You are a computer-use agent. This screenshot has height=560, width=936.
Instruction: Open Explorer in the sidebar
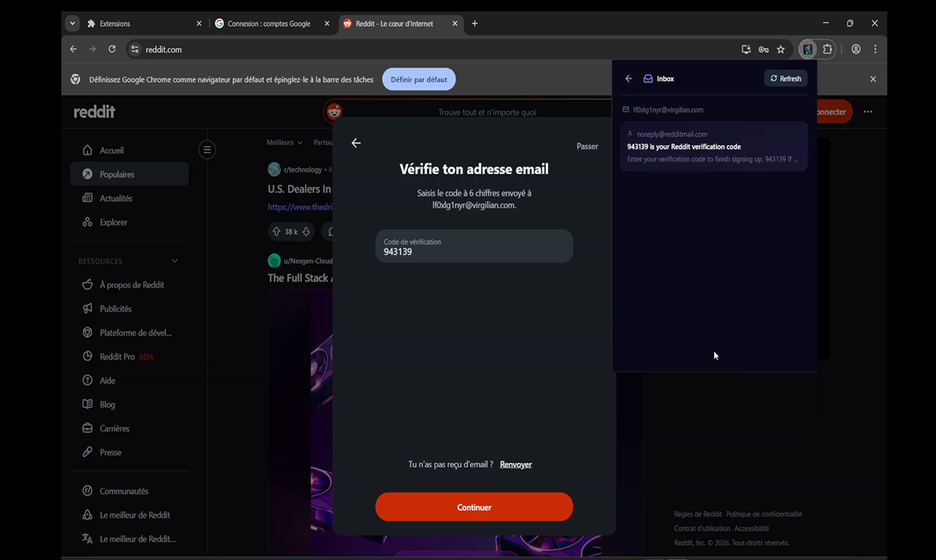point(129,222)
